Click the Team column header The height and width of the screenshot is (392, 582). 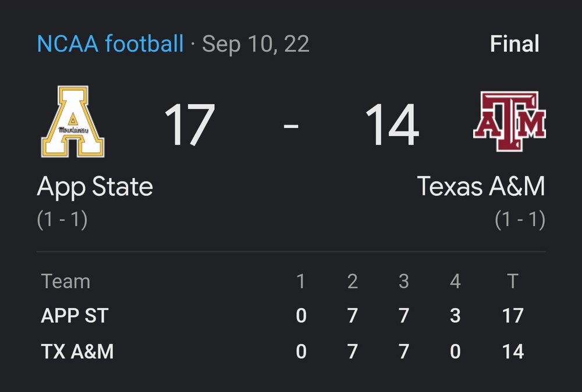[x=66, y=282]
